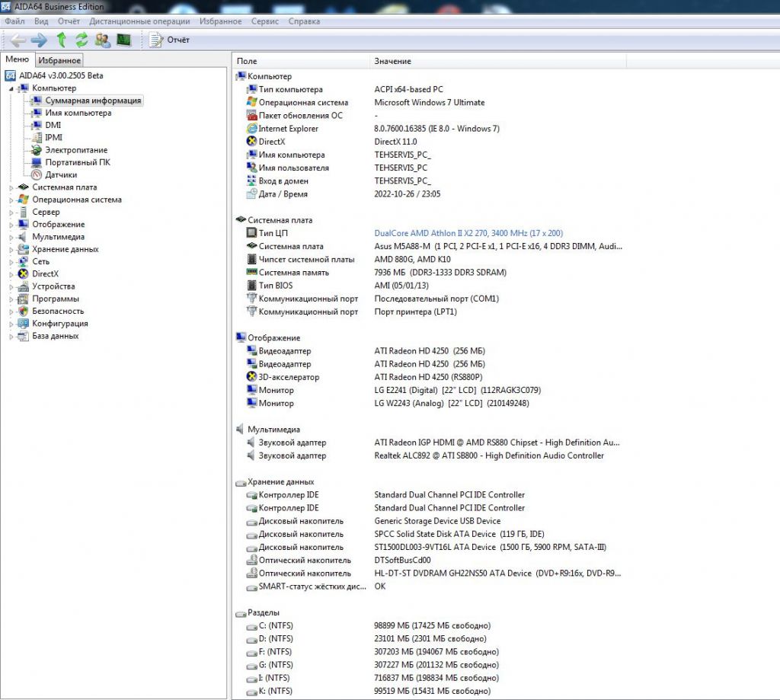Image resolution: width=780 pixels, height=700 pixels.
Task: Expand the Хранение данных tree node
Action: [x=11, y=250]
